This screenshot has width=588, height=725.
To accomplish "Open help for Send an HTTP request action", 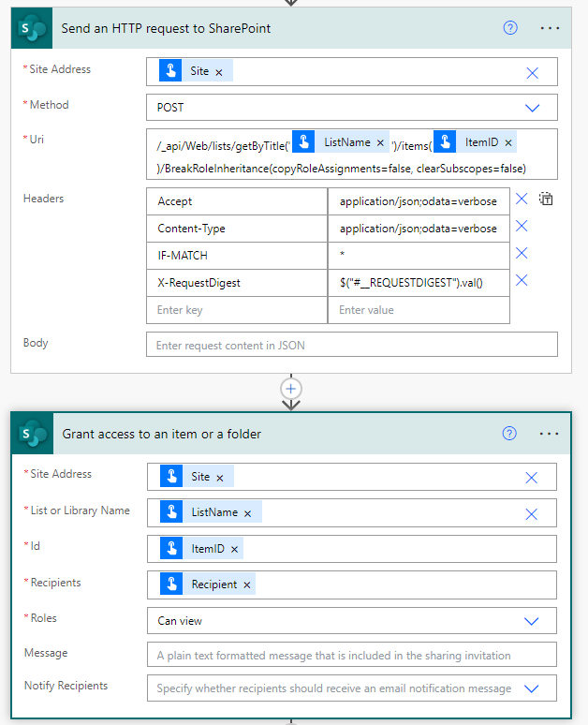I will (510, 28).
